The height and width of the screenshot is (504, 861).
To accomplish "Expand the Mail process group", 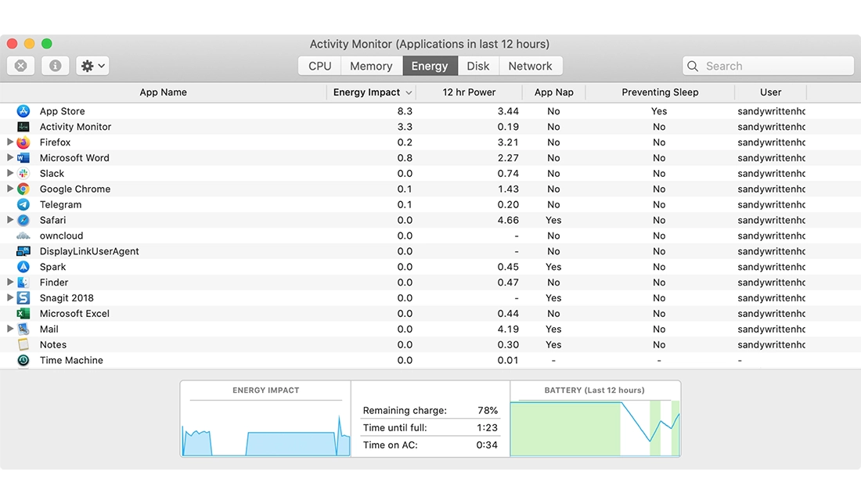I will 10,329.
